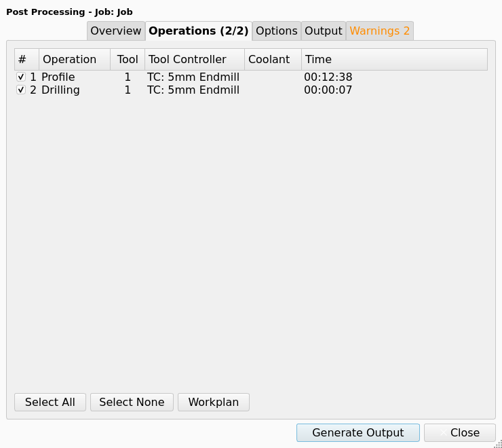This screenshot has width=502, height=448.
Task: Open the Output tab
Action: [324, 31]
